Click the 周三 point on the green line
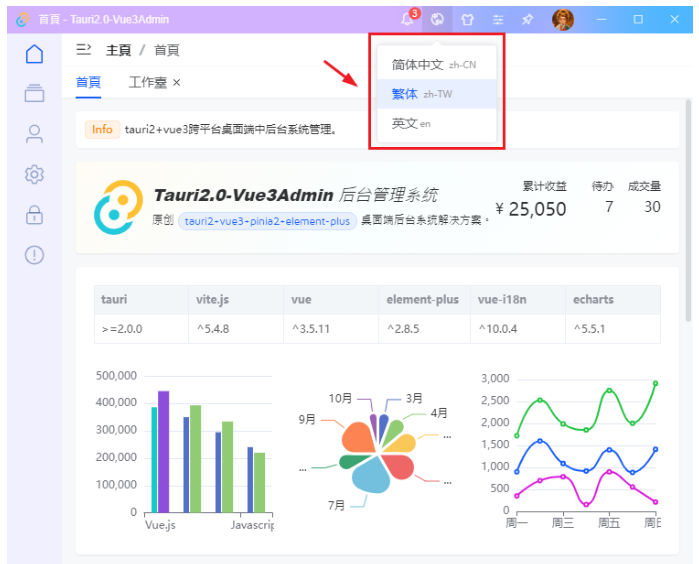The image size is (699, 564). (563, 424)
